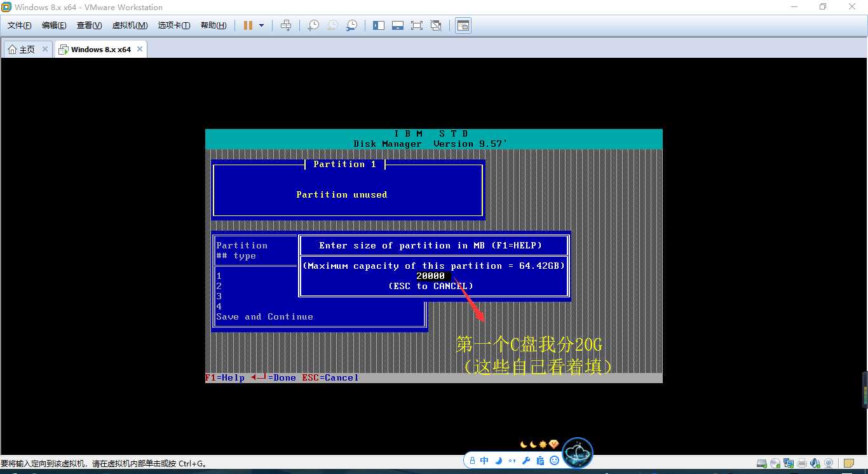Viewport: 868px width, 474px height.
Task: Click the IME clipboard toolbox icon
Action: [540, 461]
